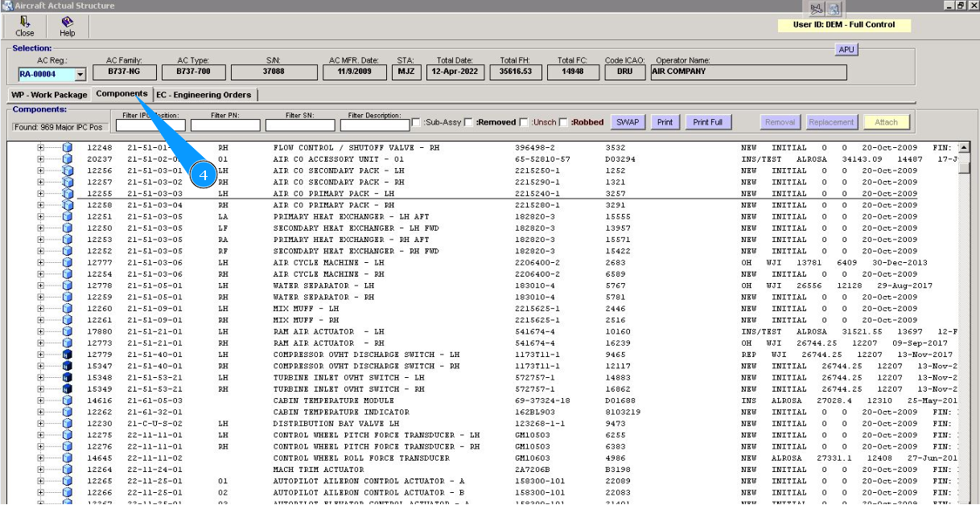Image resolution: width=980 pixels, height=509 pixels.
Task: Open the AC Reg. dropdown RA-00004
Action: click(x=80, y=76)
